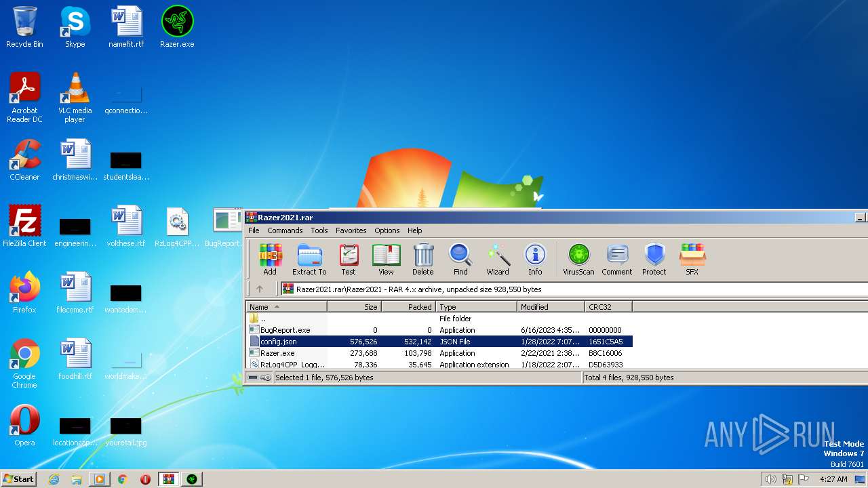Sort files by Type column header
This screenshot has height=488, width=868.
477,307
